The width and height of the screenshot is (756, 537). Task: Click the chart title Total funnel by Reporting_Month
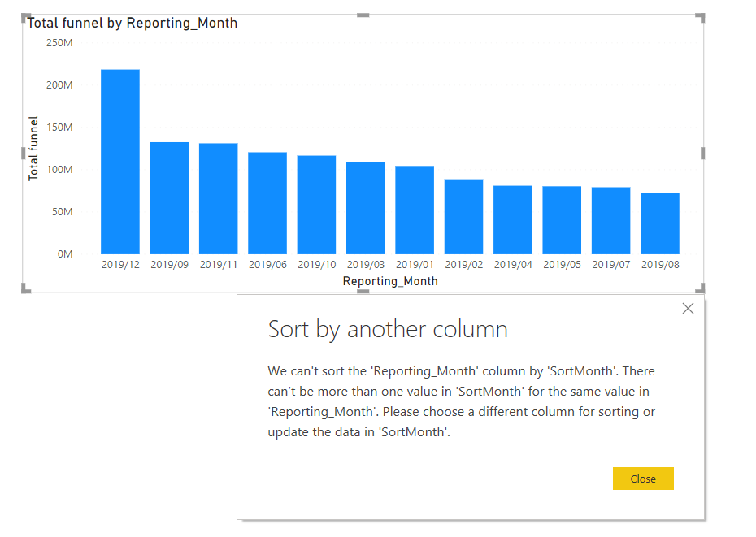pos(133,23)
